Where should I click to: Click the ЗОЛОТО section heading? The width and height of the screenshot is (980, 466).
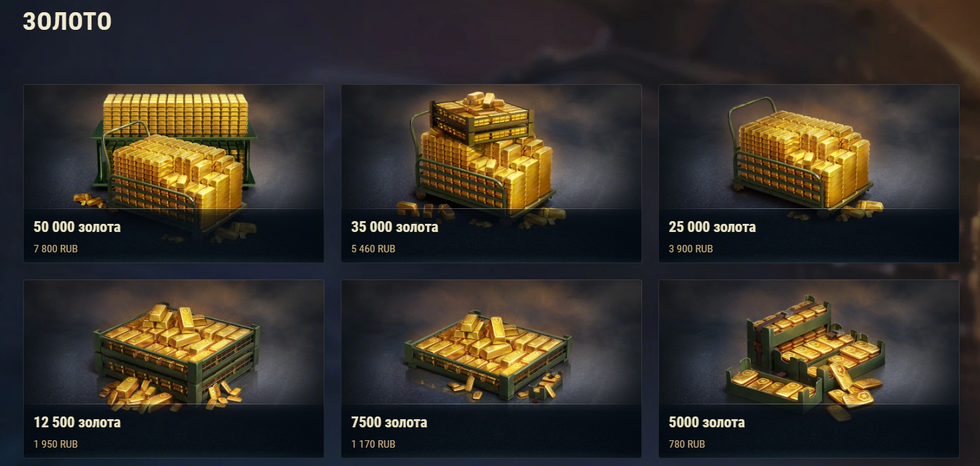(x=67, y=22)
